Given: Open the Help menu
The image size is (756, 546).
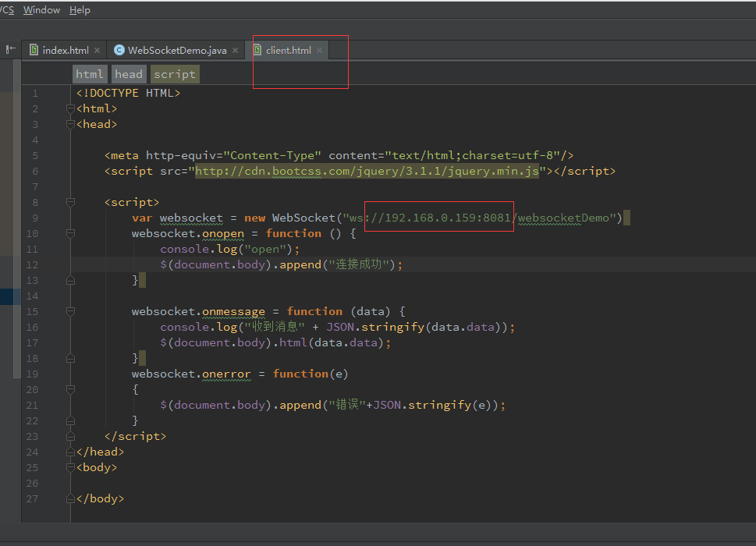Looking at the screenshot, I should coord(80,10).
